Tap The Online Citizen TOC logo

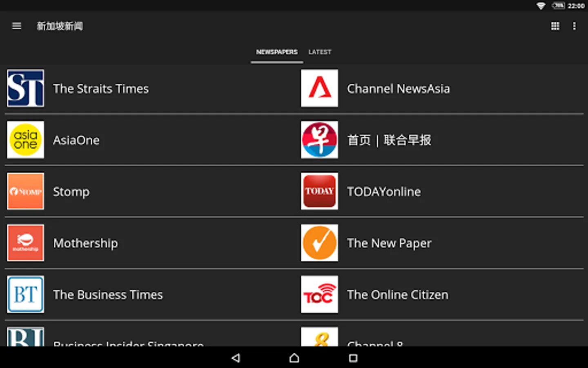319,294
